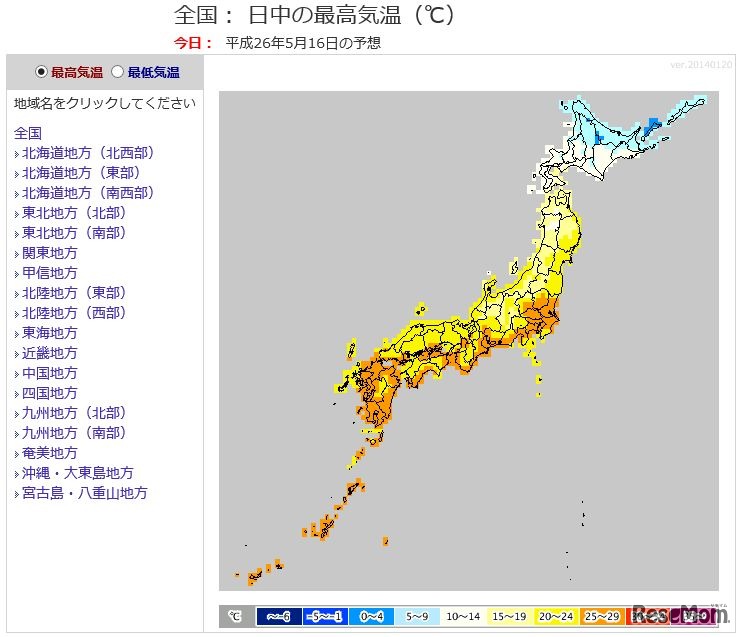The image size is (743, 637).
Task: Click the 地域名をクリックしてください instruction text
Action: tap(105, 103)
